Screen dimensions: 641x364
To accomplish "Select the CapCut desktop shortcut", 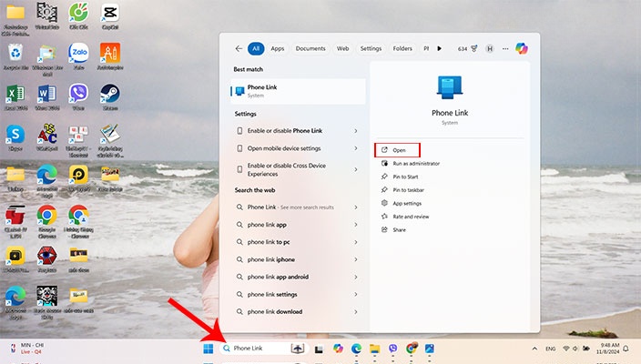I will 110,16.
